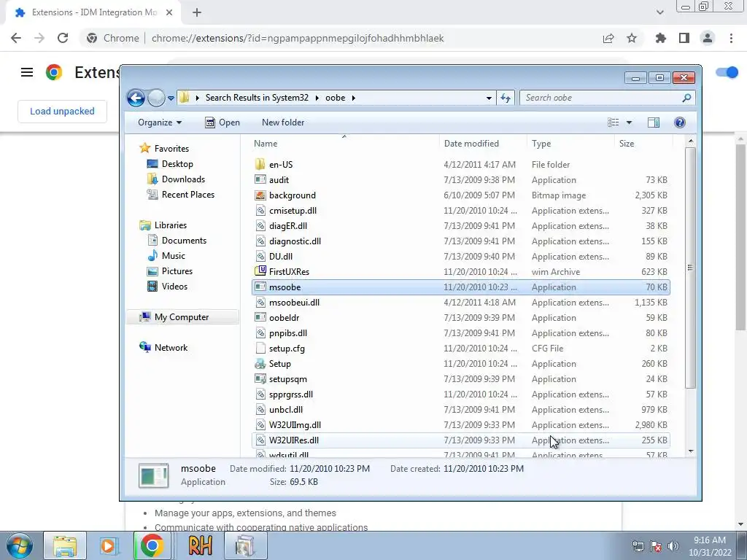
Task: Open Extensions hamburger menu
Action: click(27, 72)
